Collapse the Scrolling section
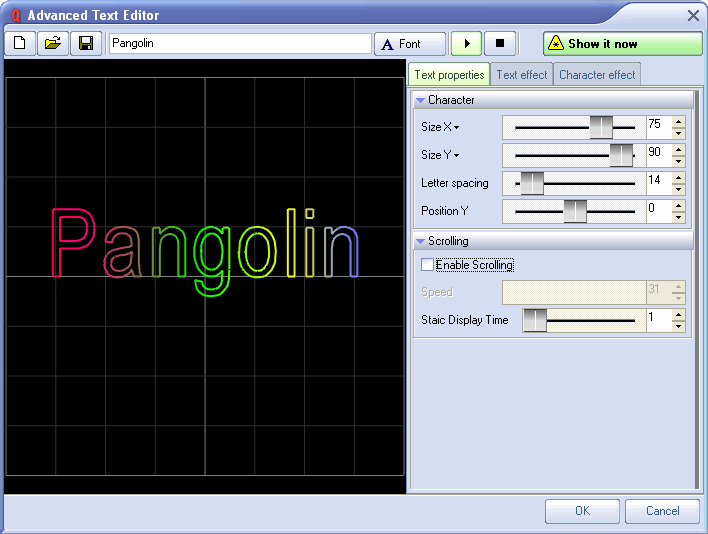Screen dimensions: 708x534 click(421, 241)
